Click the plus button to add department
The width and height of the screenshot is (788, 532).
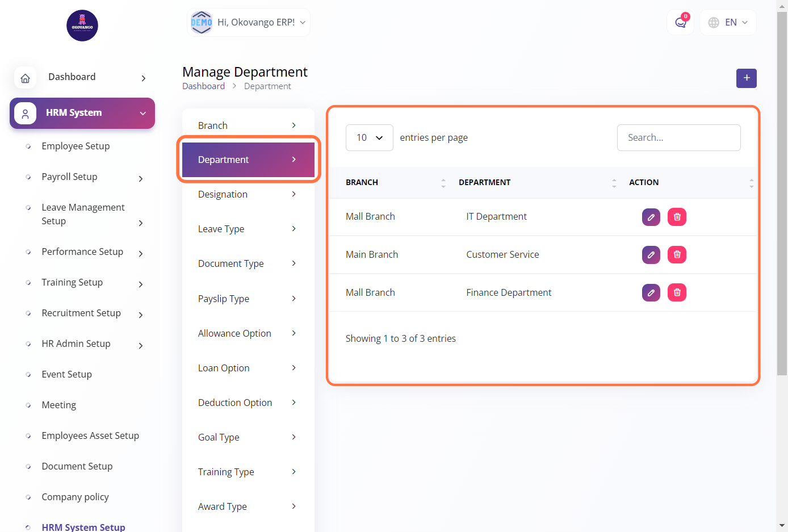[746, 78]
